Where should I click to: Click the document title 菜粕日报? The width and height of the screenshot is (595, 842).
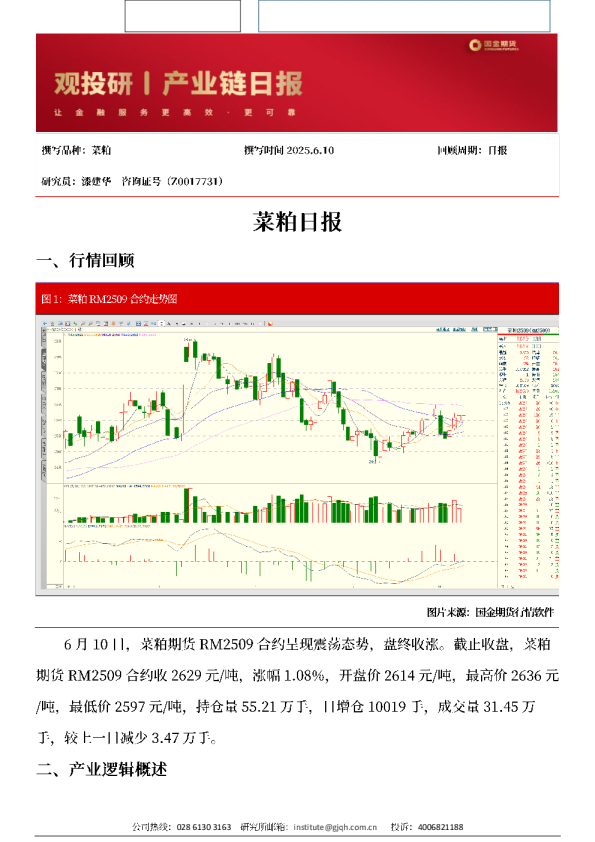[x=298, y=222]
